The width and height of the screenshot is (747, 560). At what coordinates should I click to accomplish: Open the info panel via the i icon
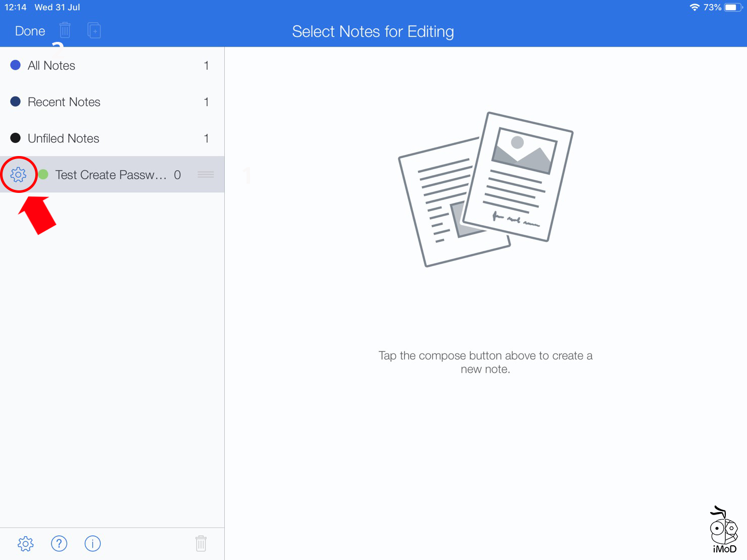pos(92,543)
